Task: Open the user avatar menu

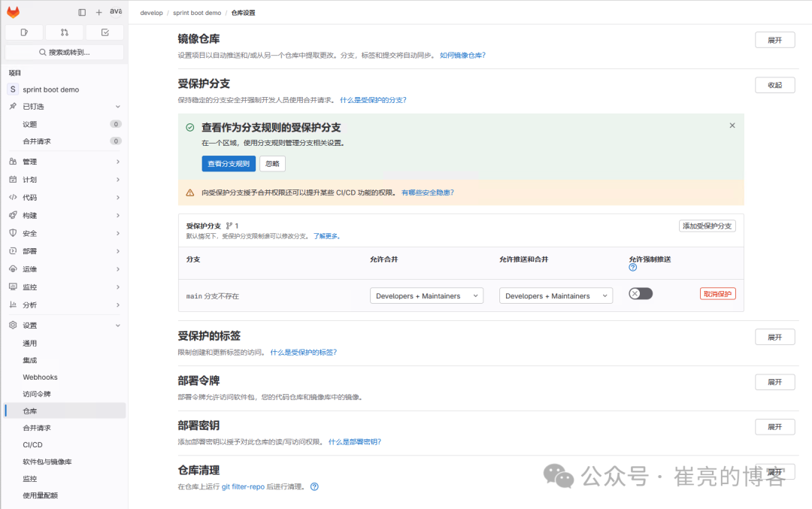Action: tap(117, 11)
